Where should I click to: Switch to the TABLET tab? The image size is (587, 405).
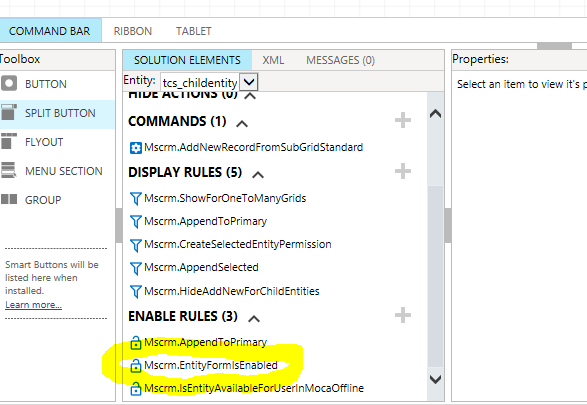click(x=194, y=31)
